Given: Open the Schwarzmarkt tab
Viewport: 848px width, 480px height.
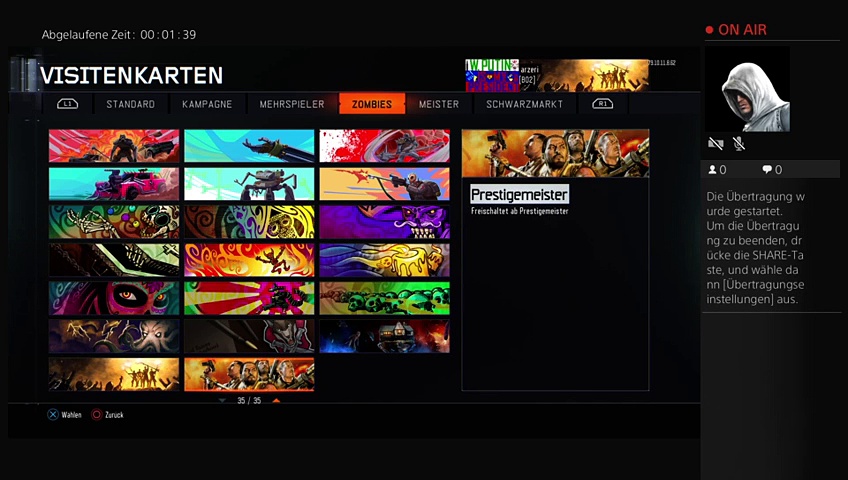Looking at the screenshot, I should click(524, 104).
